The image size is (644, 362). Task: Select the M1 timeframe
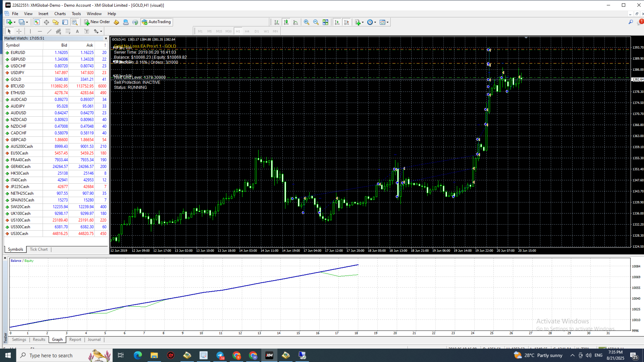pyautogui.click(x=200, y=31)
